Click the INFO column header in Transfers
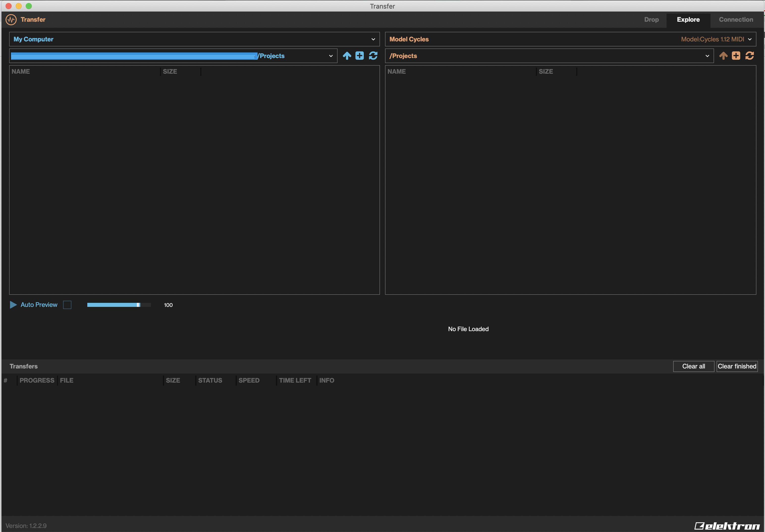 326,380
